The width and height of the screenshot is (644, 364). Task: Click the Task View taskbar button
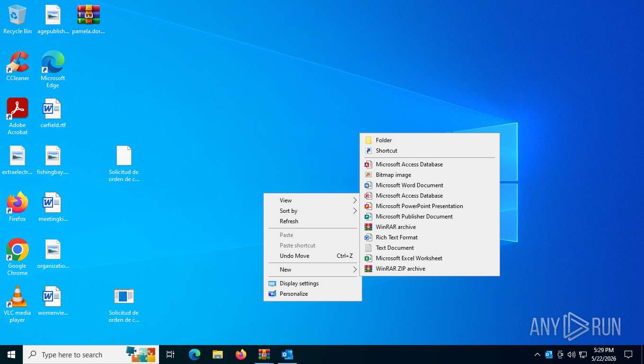point(170,355)
